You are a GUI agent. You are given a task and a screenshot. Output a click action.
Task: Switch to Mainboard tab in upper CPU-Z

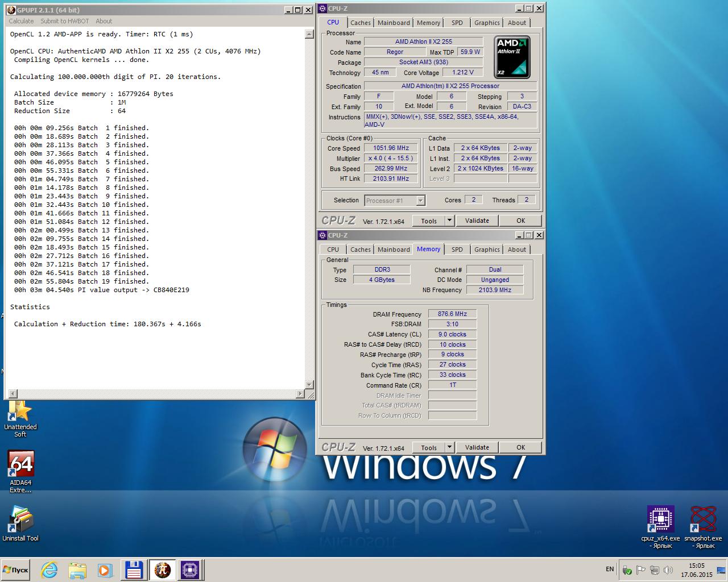click(394, 23)
